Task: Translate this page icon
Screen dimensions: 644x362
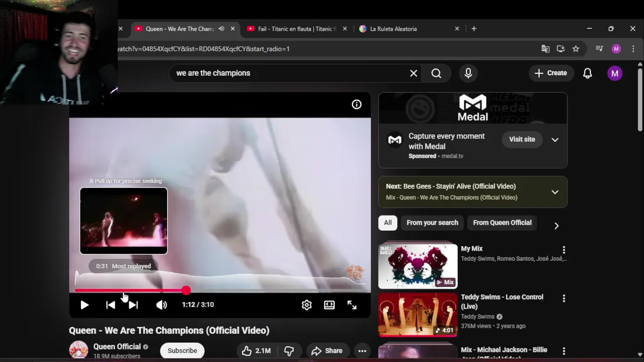Action: (545, 49)
